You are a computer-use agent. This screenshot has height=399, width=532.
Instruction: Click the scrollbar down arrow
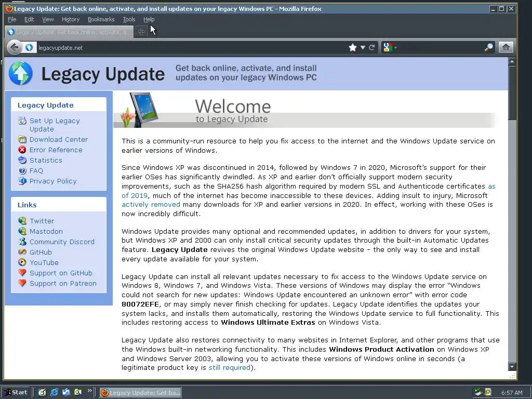pyautogui.click(x=512, y=366)
